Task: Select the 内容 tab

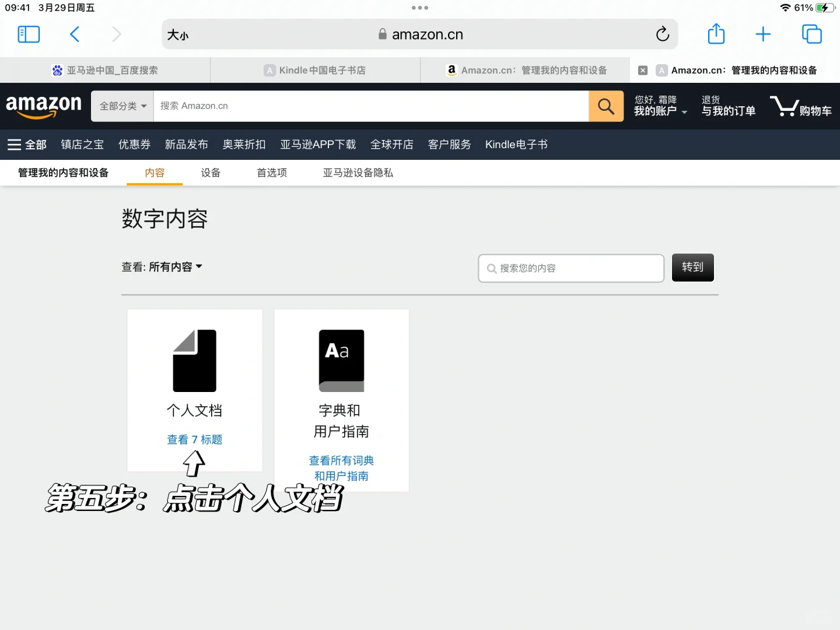Action: pyautogui.click(x=155, y=173)
